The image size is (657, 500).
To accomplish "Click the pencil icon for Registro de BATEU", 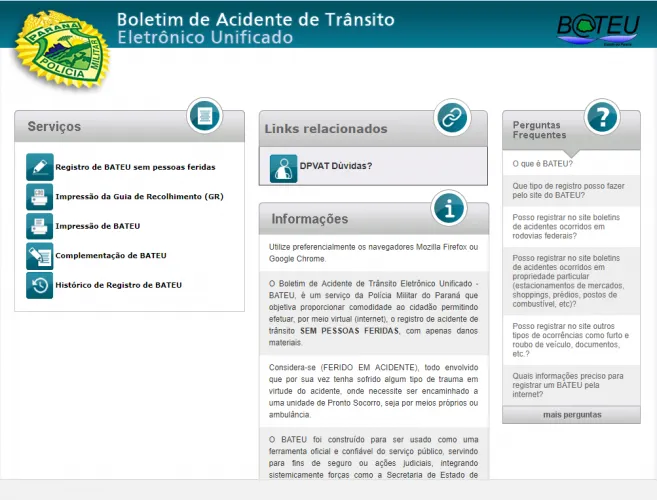I will [x=40, y=167].
